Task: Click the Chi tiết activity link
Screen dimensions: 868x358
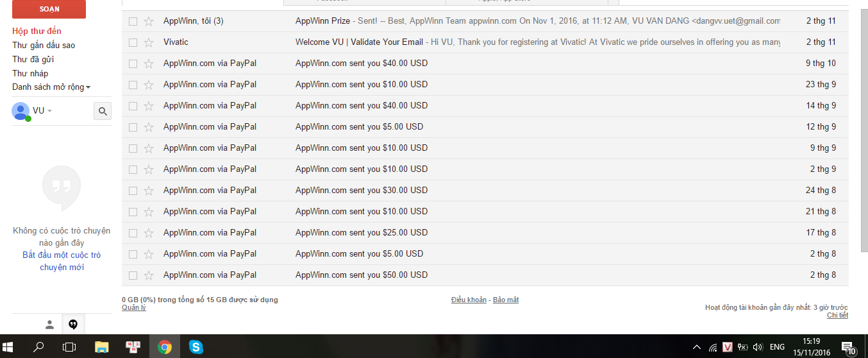Action: click(x=837, y=316)
